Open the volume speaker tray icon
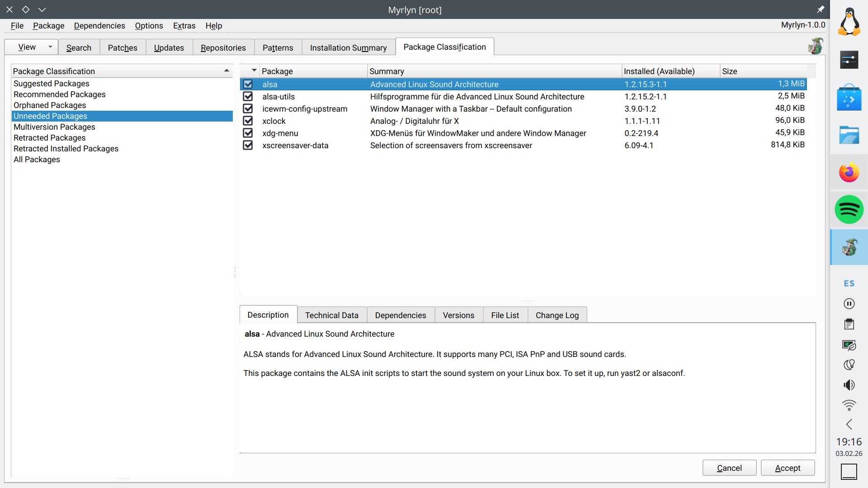 pos(849,385)
